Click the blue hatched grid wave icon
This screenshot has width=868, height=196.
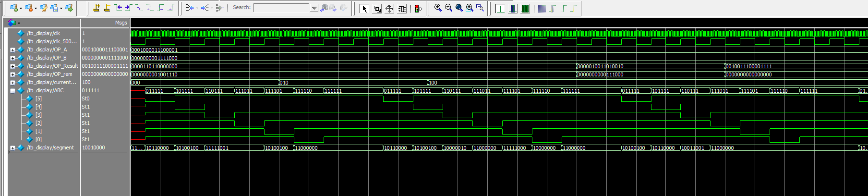542,8
